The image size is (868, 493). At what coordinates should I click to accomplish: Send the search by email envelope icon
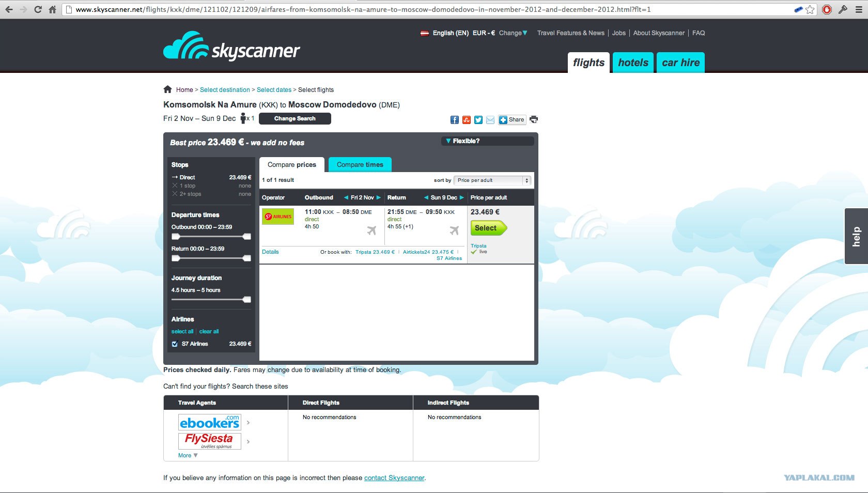coord(490,120)
